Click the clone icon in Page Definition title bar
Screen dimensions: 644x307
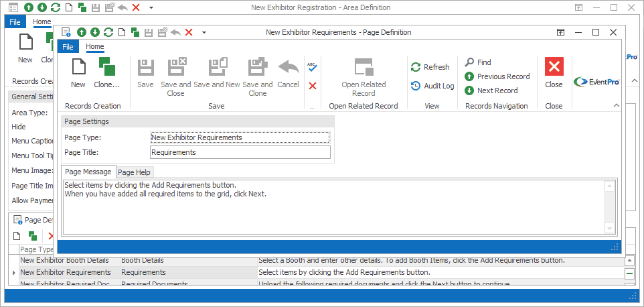coord(135,32)
